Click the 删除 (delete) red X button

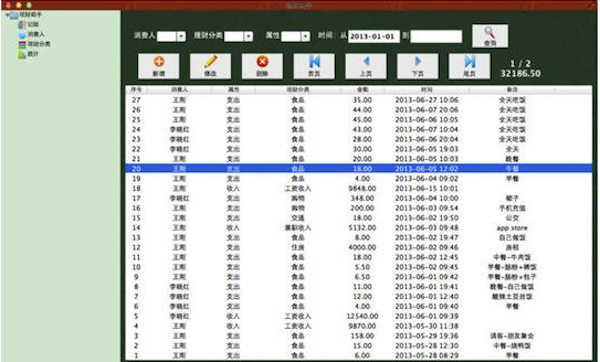click(262, 66)
